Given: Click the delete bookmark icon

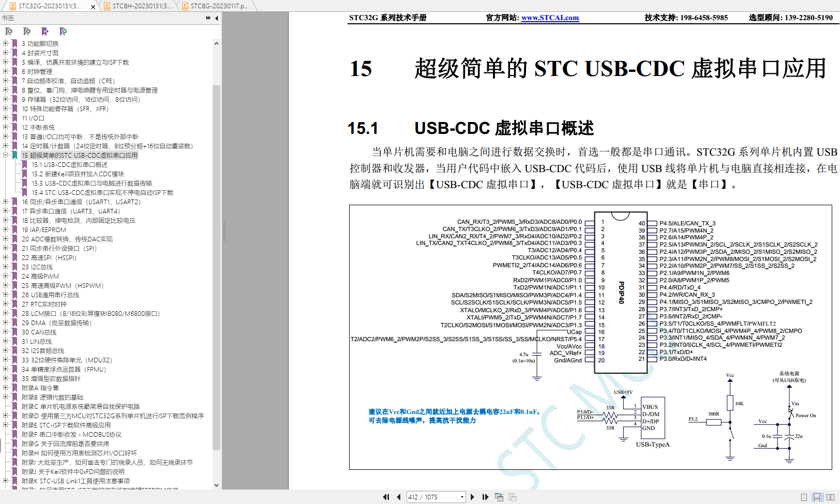Looking at the screenshot, I should click(x=9, y=32).
